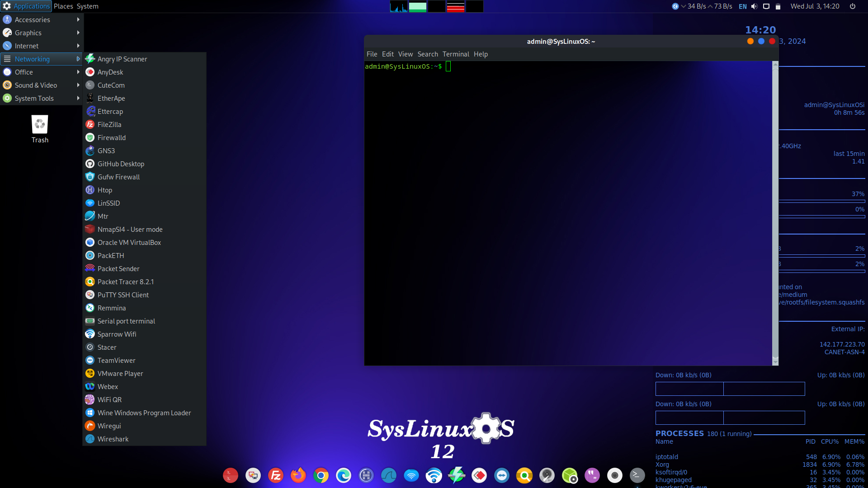Open the terminal Edit menu
The width and height of the screenshot is (868, 488).
pyautogui.click(x=387, y=54)
